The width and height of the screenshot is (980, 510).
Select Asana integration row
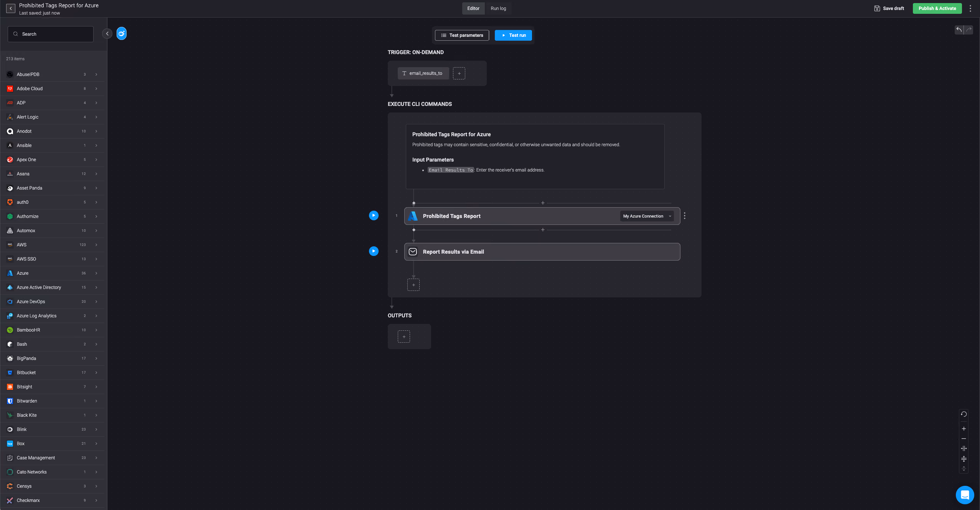coord(52,174)
